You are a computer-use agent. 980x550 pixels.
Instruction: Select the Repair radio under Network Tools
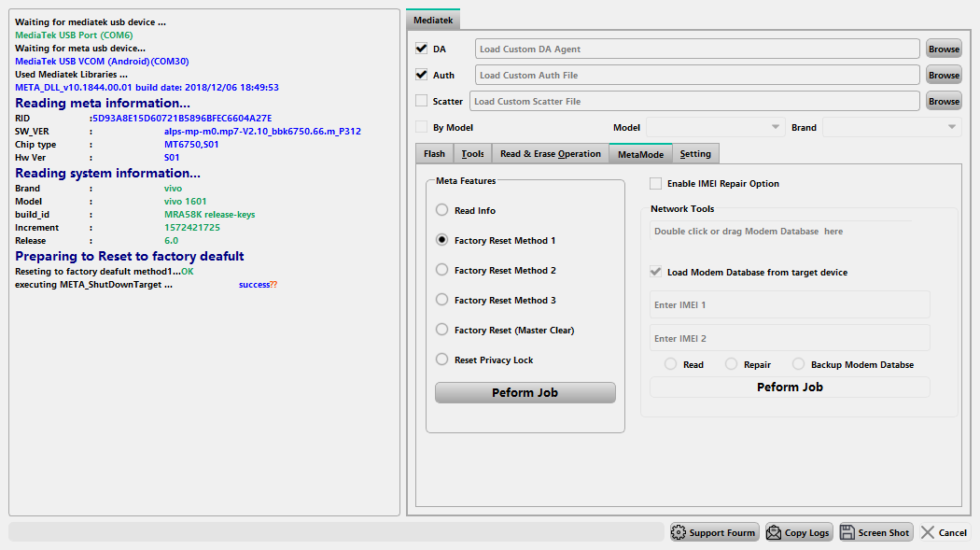pos(731,364)
